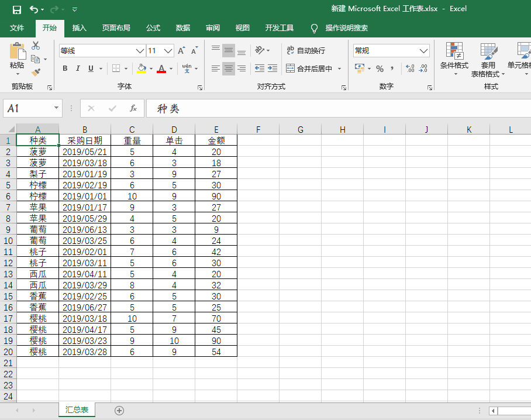Open the customize quick access toolbar dropdown
The width and height of the screenshot is (531, 420).
75,9
